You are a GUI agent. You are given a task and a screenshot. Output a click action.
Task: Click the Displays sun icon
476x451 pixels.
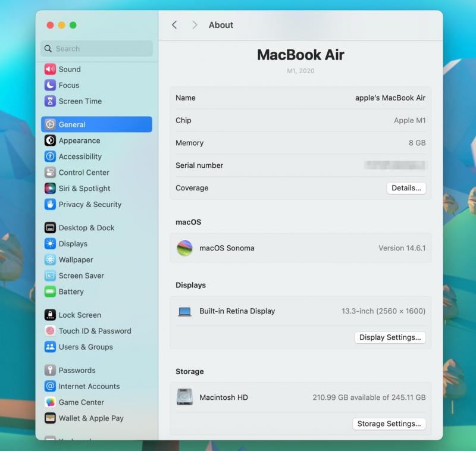click(50, 244)
